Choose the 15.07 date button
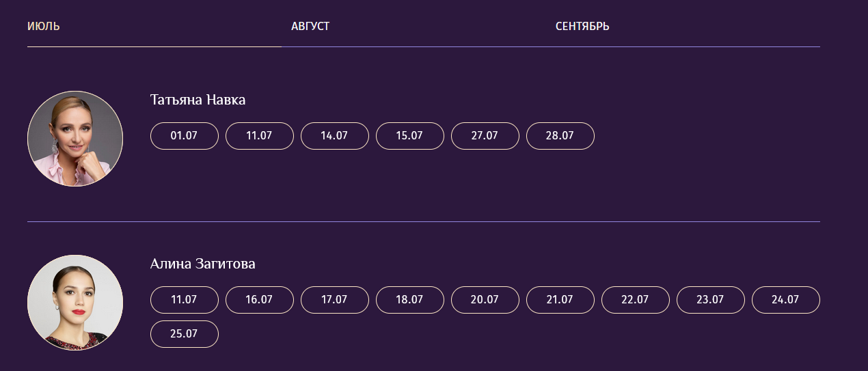Screen dimensions: 868x371 click(x=409, y=136)
